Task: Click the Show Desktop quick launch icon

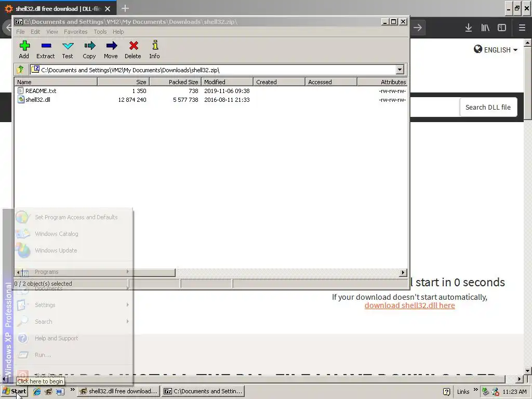Action: 60,391
